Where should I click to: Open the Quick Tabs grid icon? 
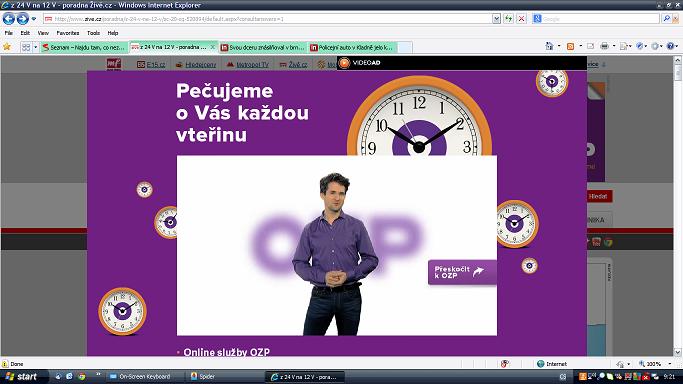click(x=26, y=47)
